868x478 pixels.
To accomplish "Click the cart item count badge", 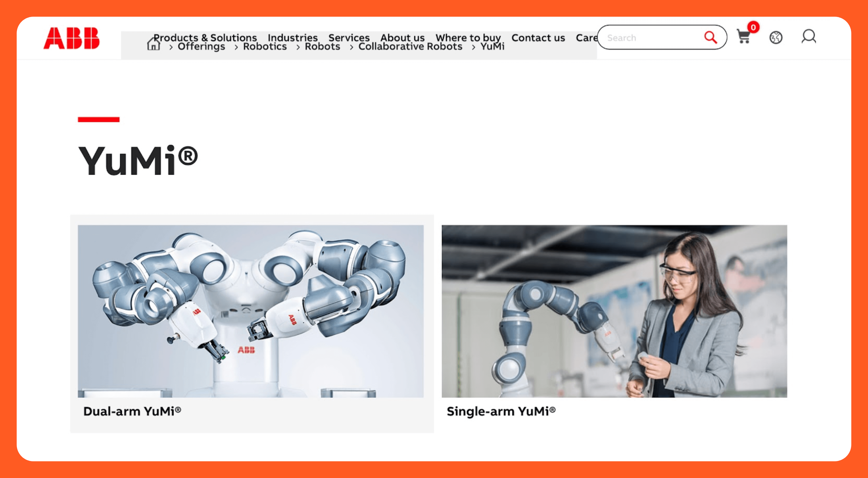I will 753,27.
